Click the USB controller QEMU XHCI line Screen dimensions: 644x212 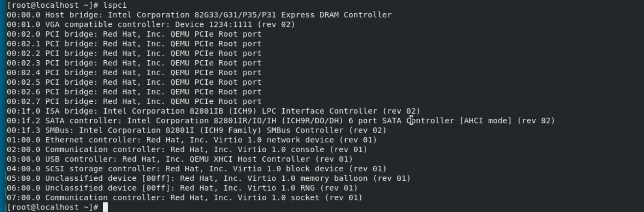click(179, 159)
